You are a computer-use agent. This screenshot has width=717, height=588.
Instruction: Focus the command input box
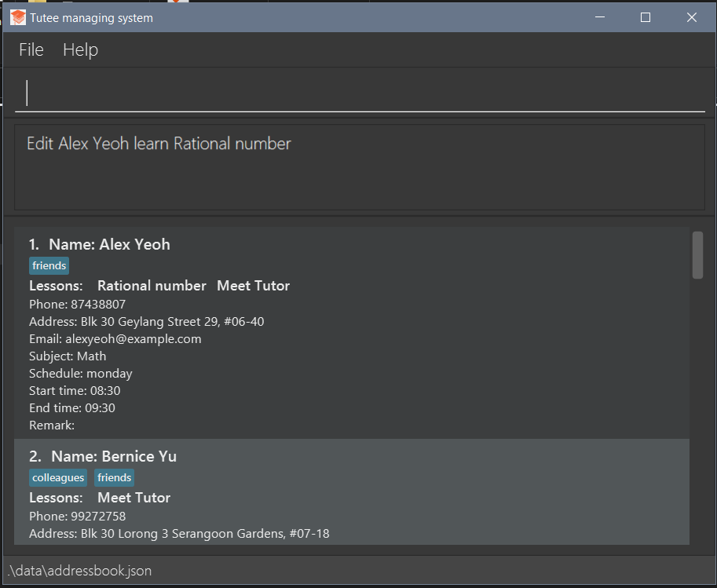360,93
